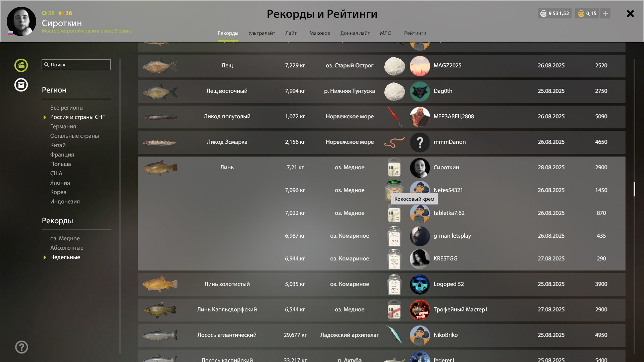This screenshot has width=644, height=362.
Task: Click player name Netes54321
Action: point(448,190)
